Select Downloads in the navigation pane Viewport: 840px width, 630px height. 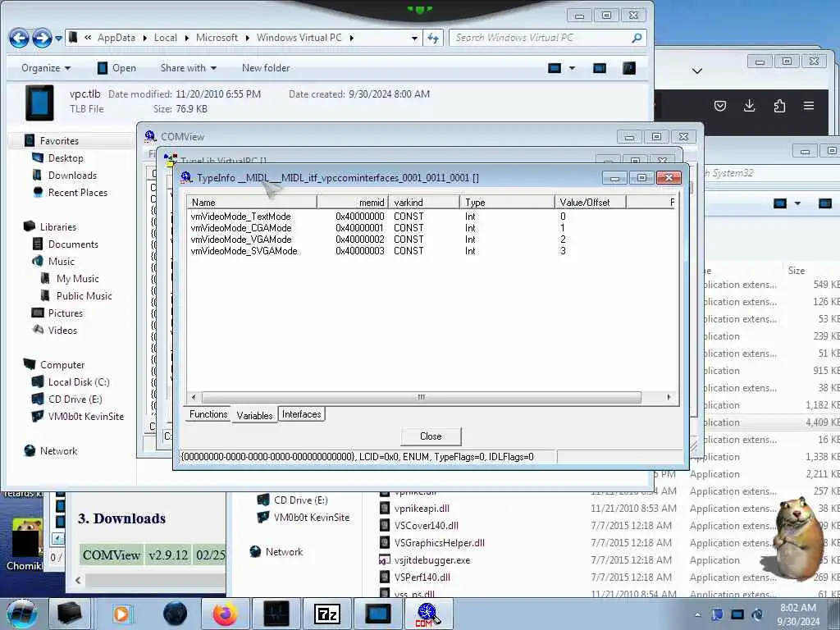72,176
